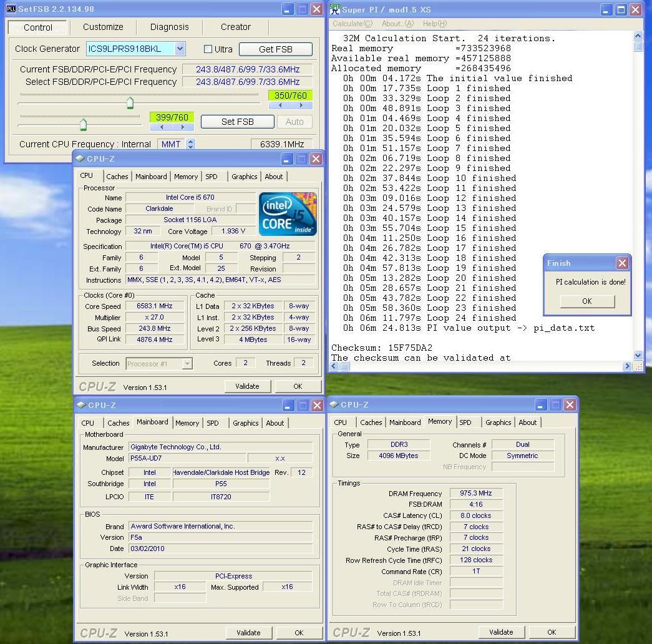
Task: Click the Super PI title bar icon
Action: 334,9
